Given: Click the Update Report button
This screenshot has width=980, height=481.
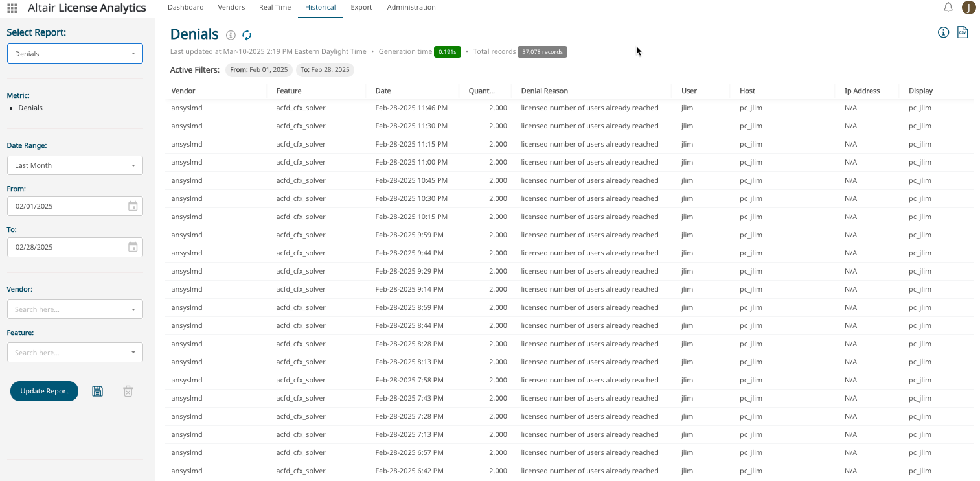Looking at the screenshot, I should (x=44, y=391).
